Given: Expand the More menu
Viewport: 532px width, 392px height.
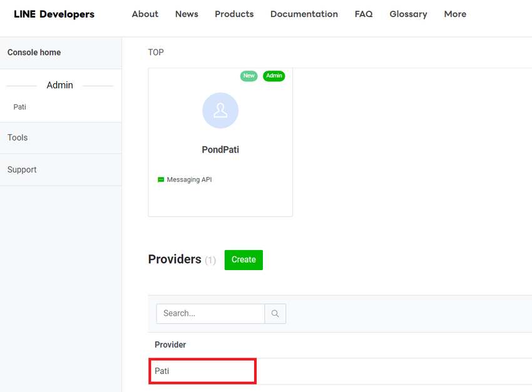Looking at the screenshot, I should [x=455, y=14].
